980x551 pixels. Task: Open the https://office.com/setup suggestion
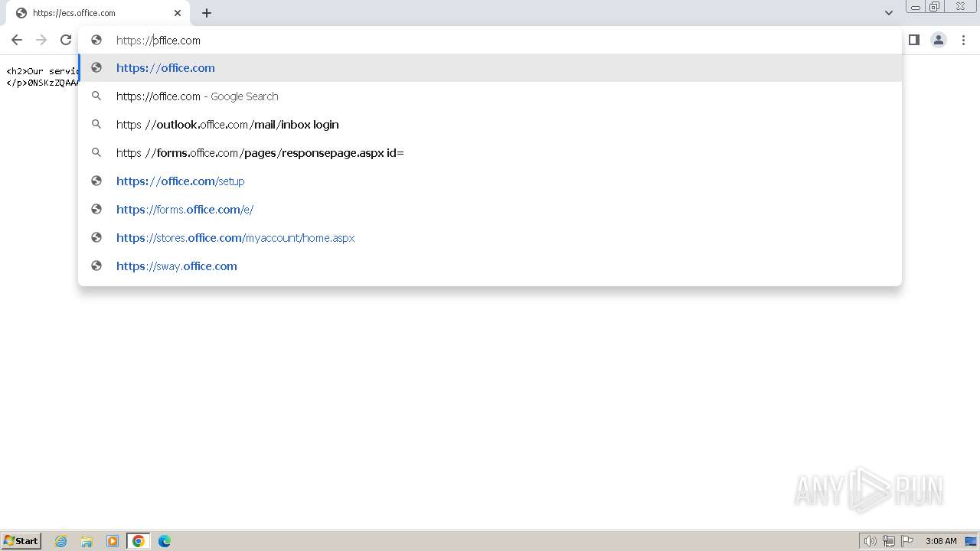click(490, 181)
